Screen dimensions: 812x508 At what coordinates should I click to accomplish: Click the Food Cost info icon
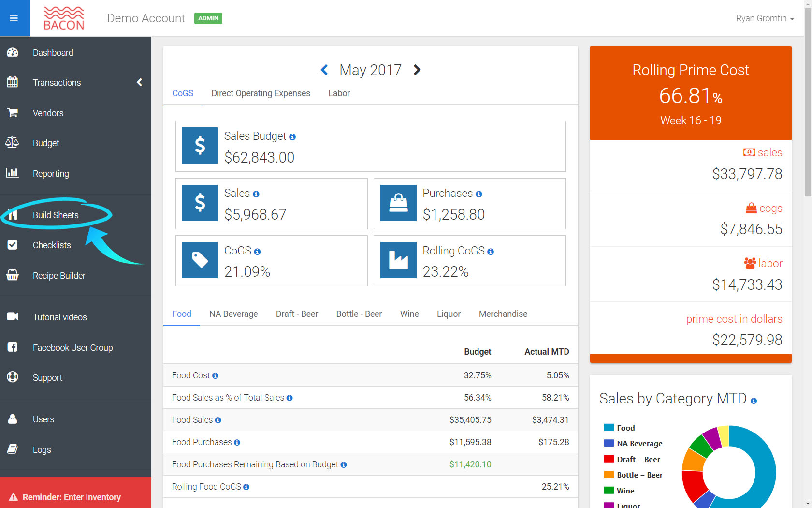pos(215,376)
